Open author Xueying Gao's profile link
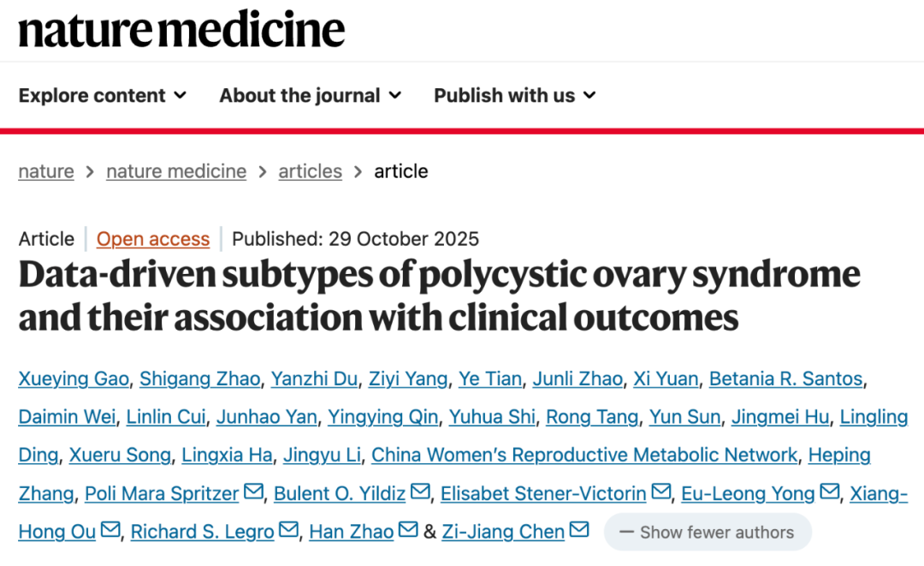Screen dimensions: 924x566 (74, 378)
